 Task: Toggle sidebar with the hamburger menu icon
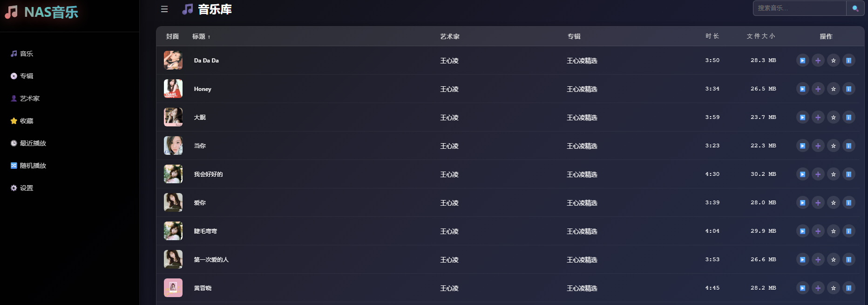pyautogui.click(x=164, y=9)
